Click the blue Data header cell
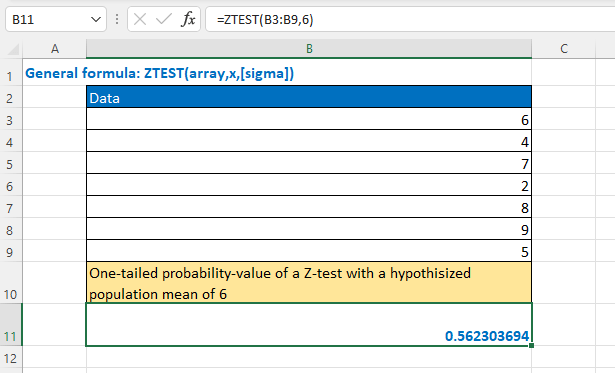 309,97
